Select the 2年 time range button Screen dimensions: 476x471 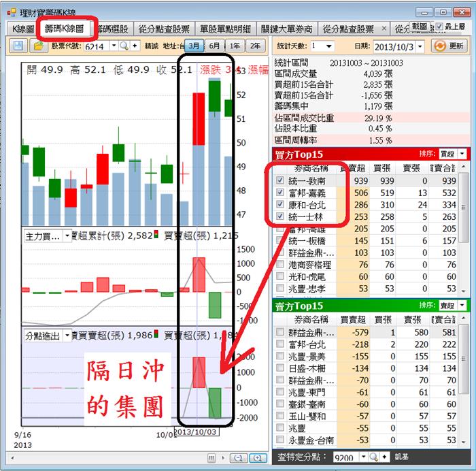tap(255, 46)
